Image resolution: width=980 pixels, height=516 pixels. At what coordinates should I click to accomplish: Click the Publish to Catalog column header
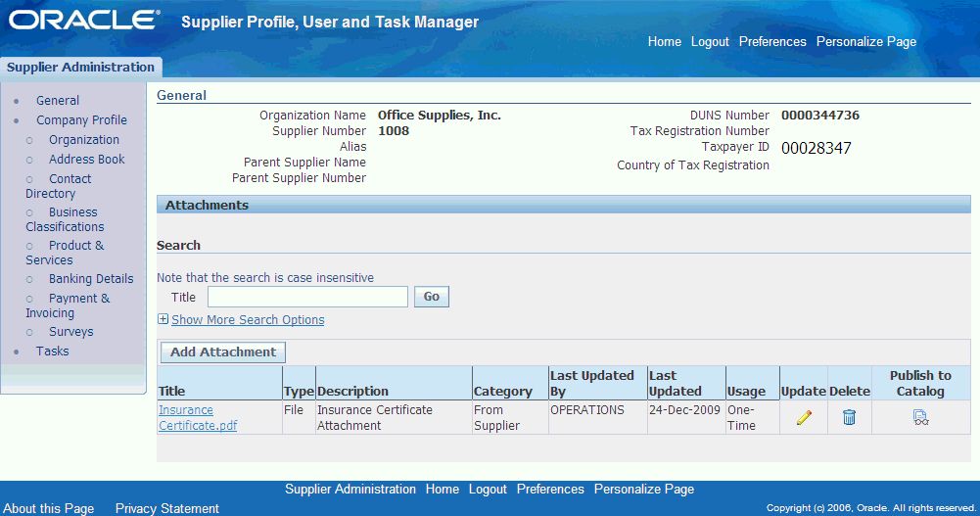(920, 384)
